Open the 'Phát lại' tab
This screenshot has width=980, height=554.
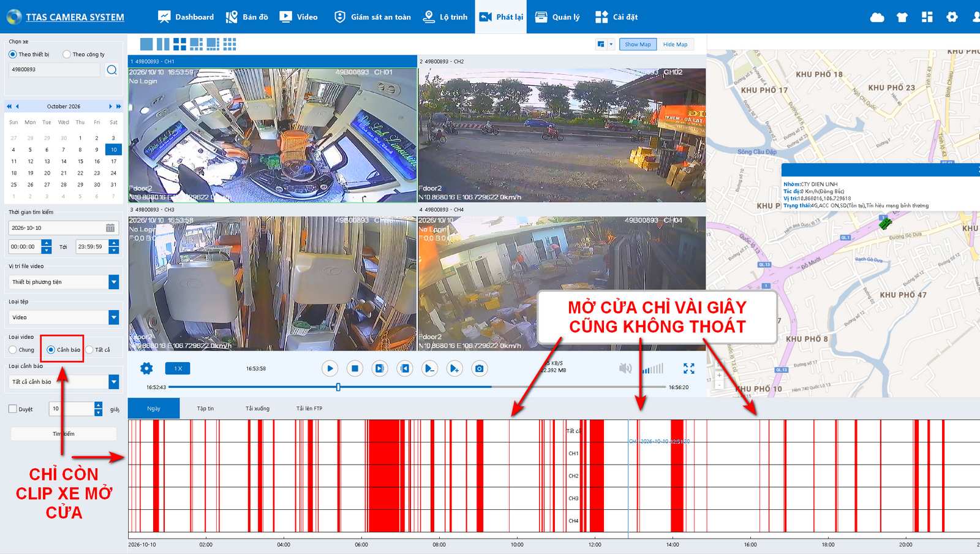click(x=502, y=17)
